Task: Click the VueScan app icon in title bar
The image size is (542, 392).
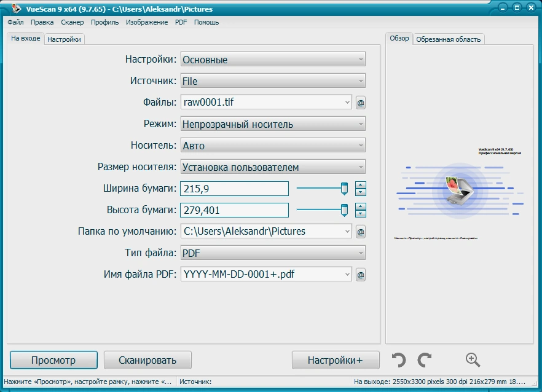Action: point(16,9)
